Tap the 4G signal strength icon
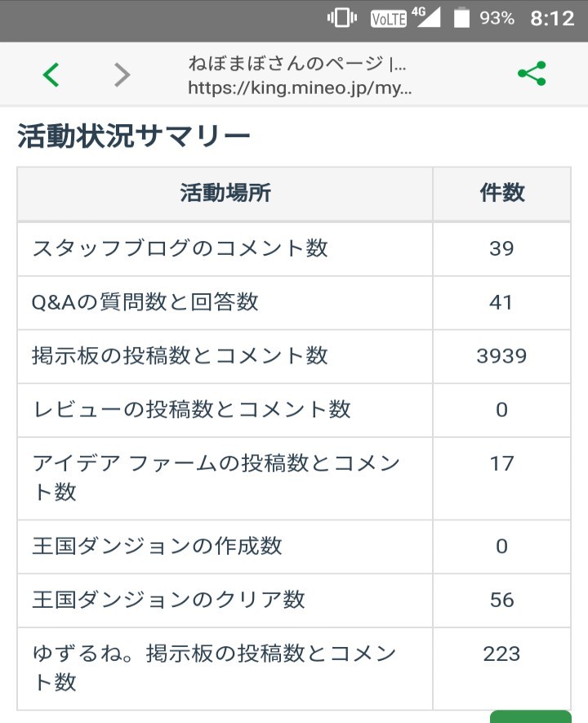The image size is (588, 723). click(426, 18)
